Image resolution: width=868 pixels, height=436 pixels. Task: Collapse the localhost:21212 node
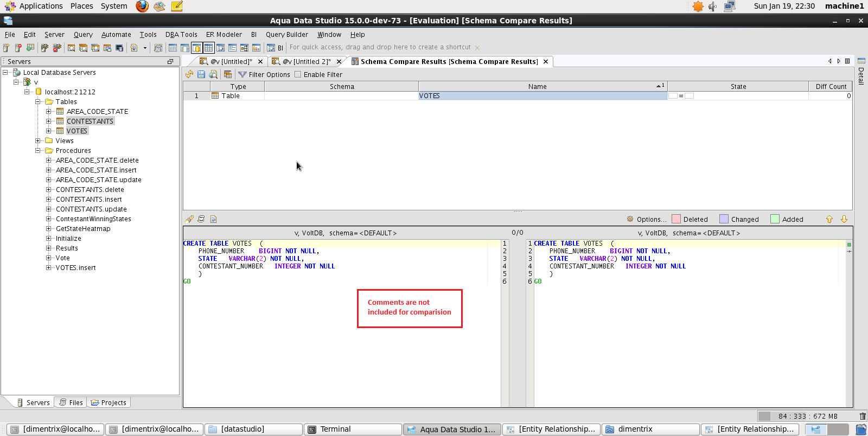[x=27, y=92]
